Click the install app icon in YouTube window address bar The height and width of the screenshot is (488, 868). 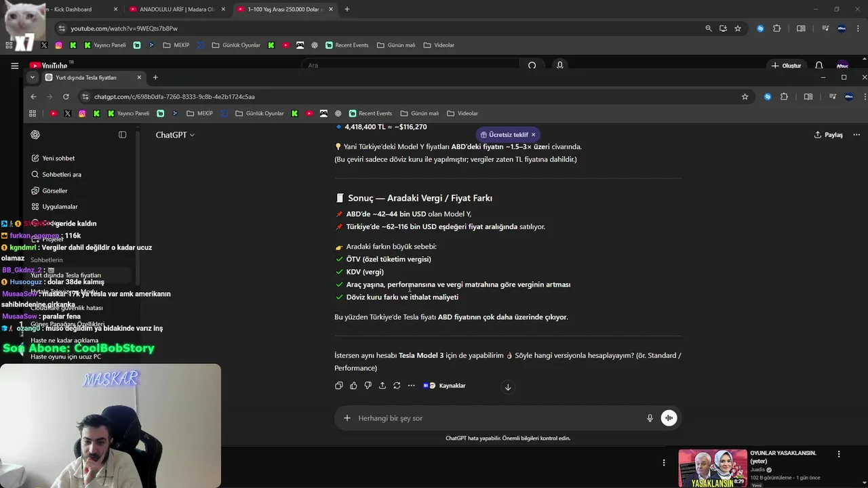tap(723, 28)
